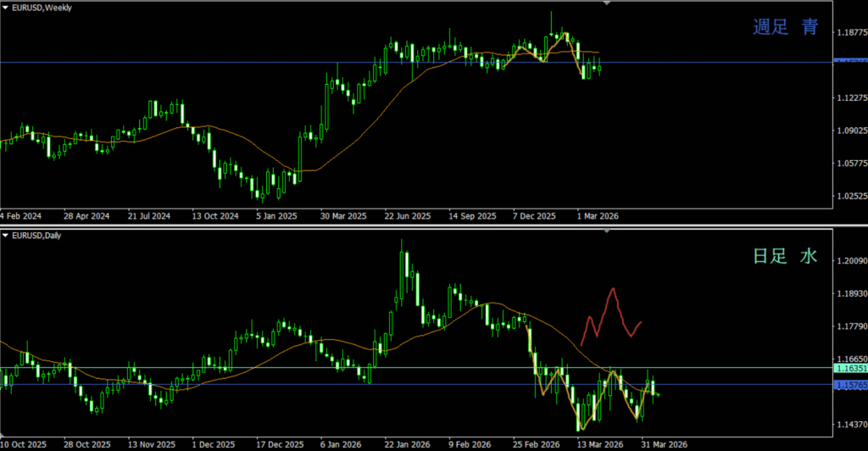Image resolution: width=868 pixels, height=451 pixels.
Task: Select the 週足 青 text label
Action: coord(786,27)
